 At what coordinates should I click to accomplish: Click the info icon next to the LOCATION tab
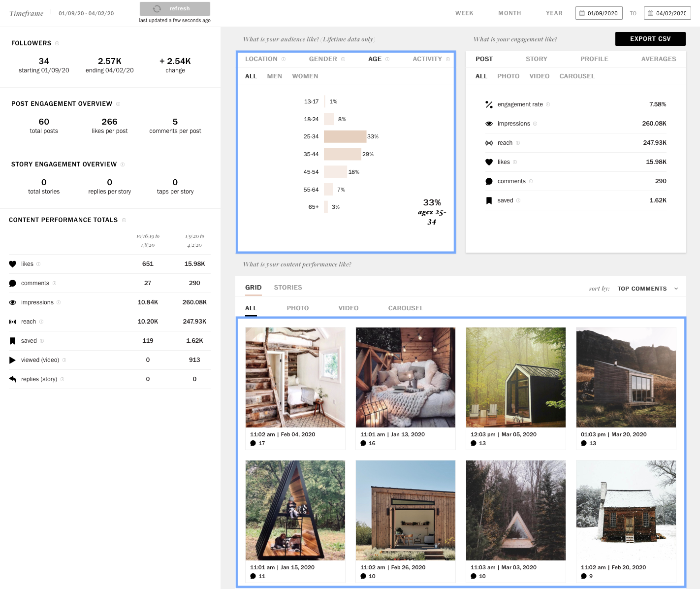pyautogui.click(x=284, y=59)
